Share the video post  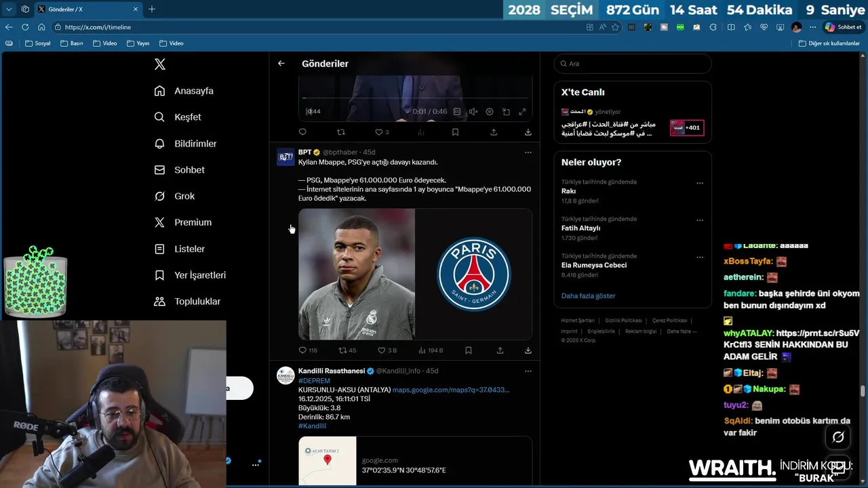pos(494,132)
